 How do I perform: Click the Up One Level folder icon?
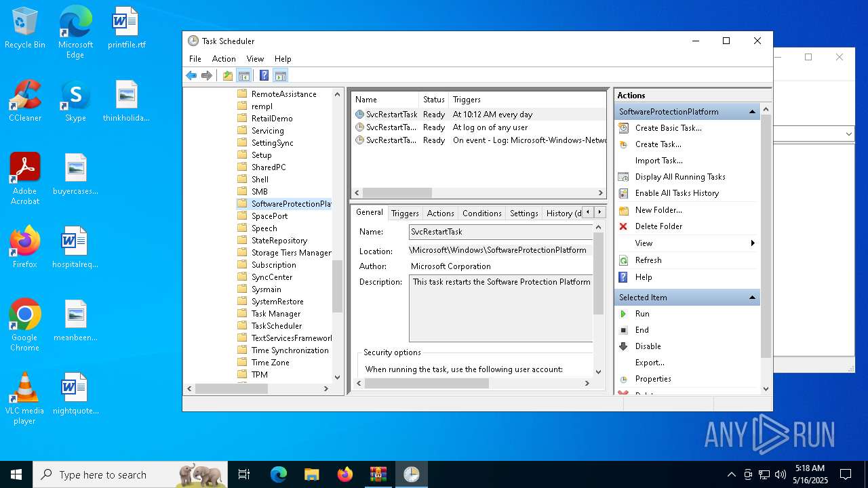(x=228, y=75)
